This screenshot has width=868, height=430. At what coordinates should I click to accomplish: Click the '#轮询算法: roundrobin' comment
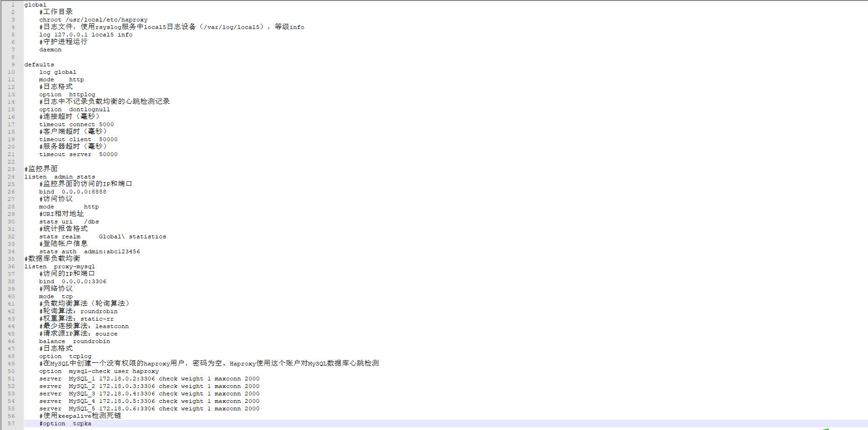pyautogui.click(x=78, y=311)
